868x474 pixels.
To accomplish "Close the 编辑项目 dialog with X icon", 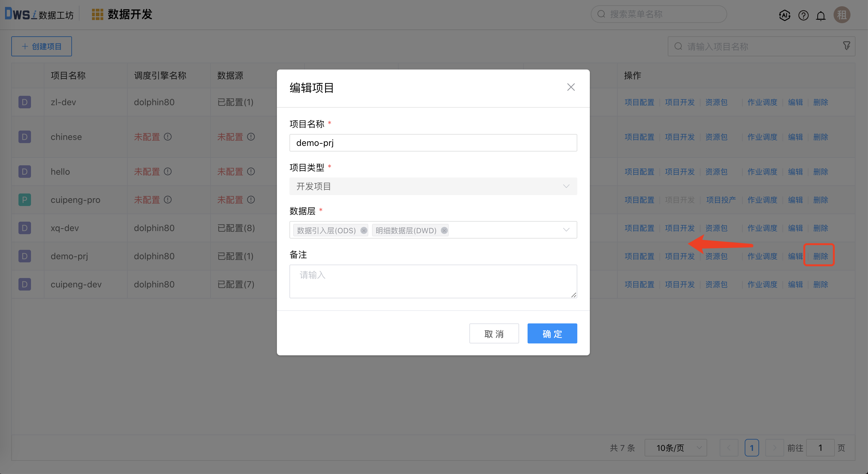I will pyautogui.click(x=570, y=87).
